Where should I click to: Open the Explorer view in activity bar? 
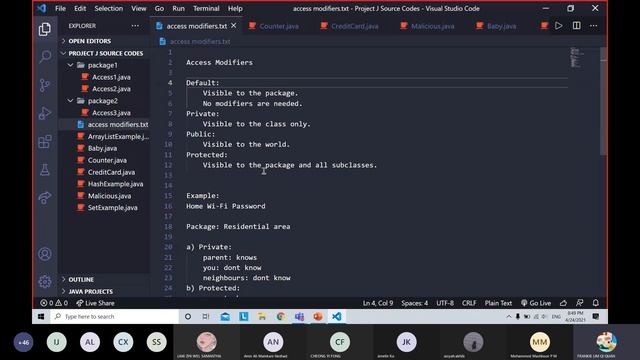point(45,29)
